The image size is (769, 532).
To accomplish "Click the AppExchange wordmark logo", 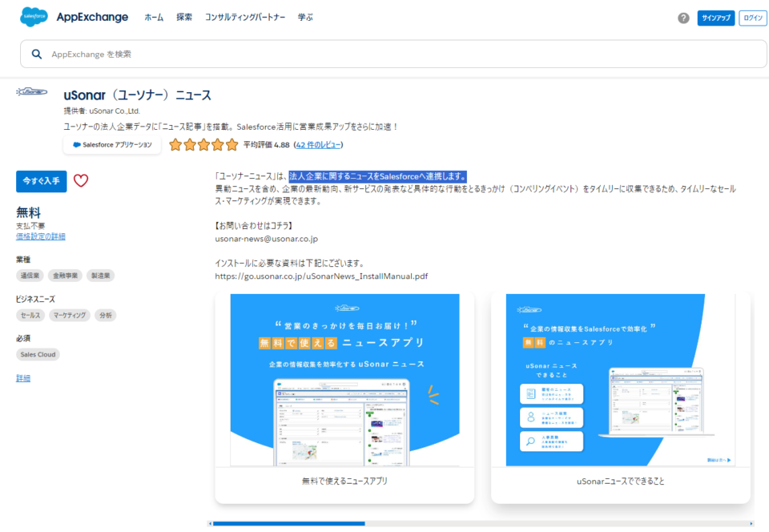I will click(94, 17).
